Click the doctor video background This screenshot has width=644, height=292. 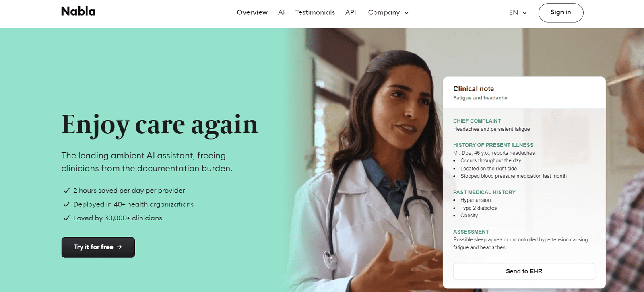(x=362, y=161)
